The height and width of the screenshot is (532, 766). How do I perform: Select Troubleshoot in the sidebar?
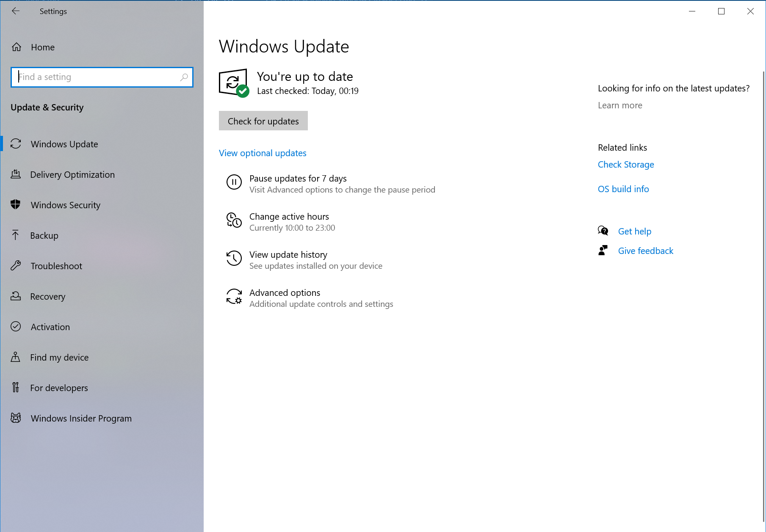point(56,266)
